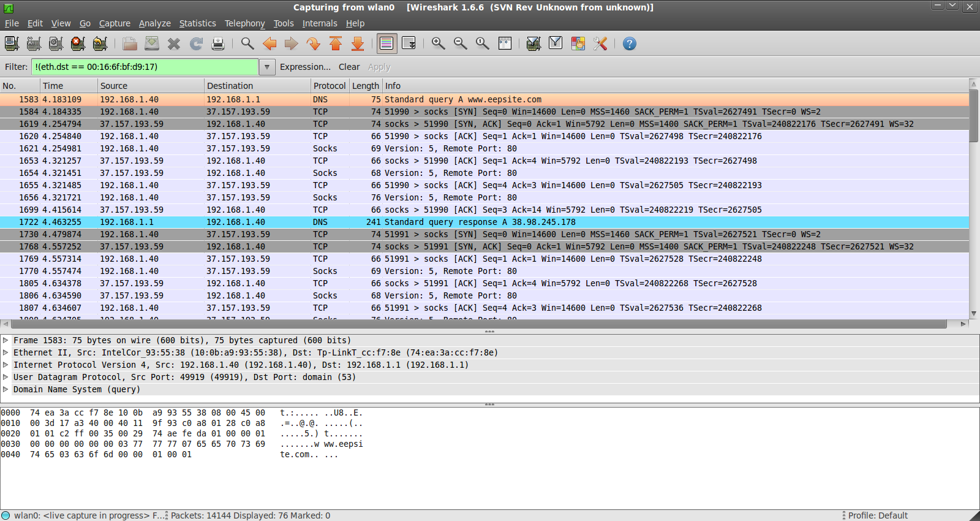
Task: Click expert info circle in status bar
Action: coord(6,515)
